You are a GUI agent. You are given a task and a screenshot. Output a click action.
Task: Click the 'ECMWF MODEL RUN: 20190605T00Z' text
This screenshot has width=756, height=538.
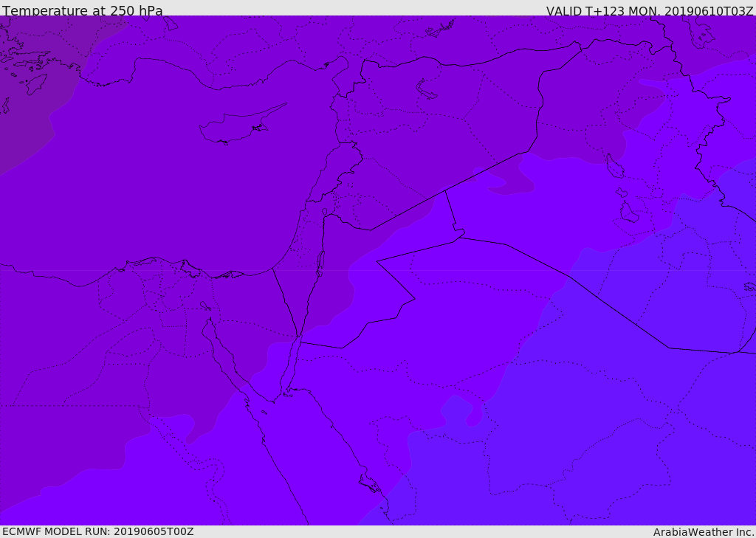[x=98, y=531]
